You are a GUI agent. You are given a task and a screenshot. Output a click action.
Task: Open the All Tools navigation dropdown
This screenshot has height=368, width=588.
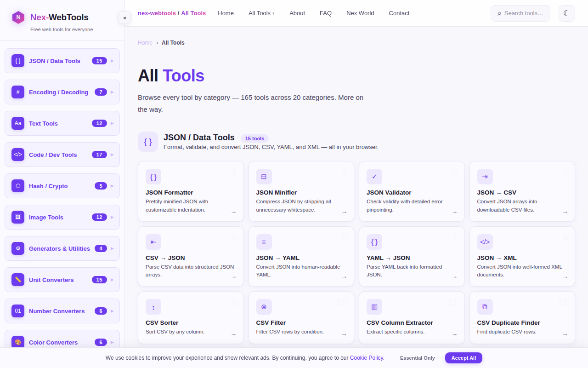tap(261, 13)
